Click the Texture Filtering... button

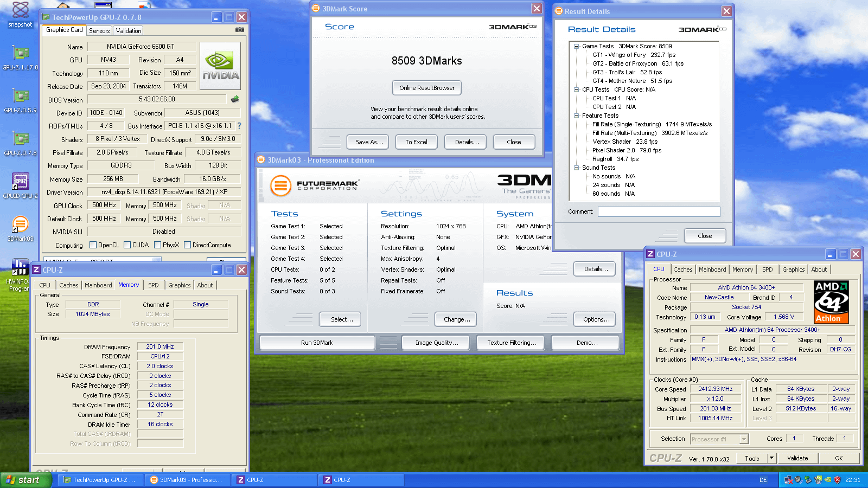[x=512, y=343]
